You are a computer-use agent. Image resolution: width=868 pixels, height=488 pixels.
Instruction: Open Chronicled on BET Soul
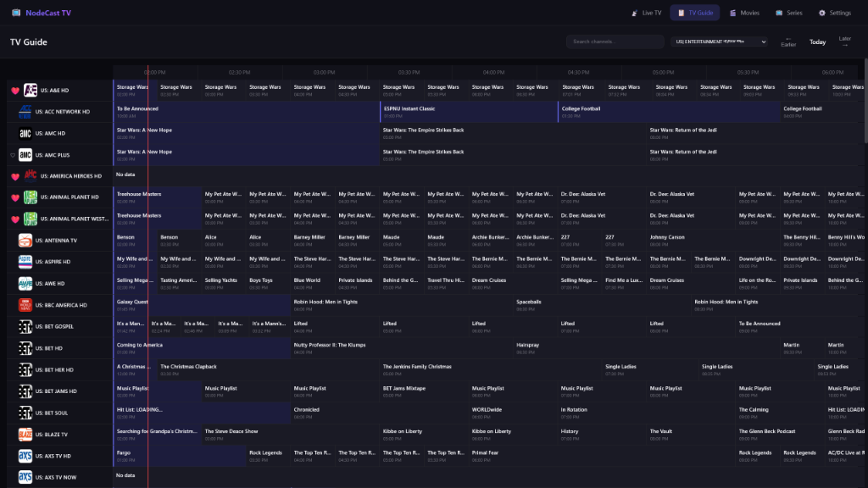380,413
